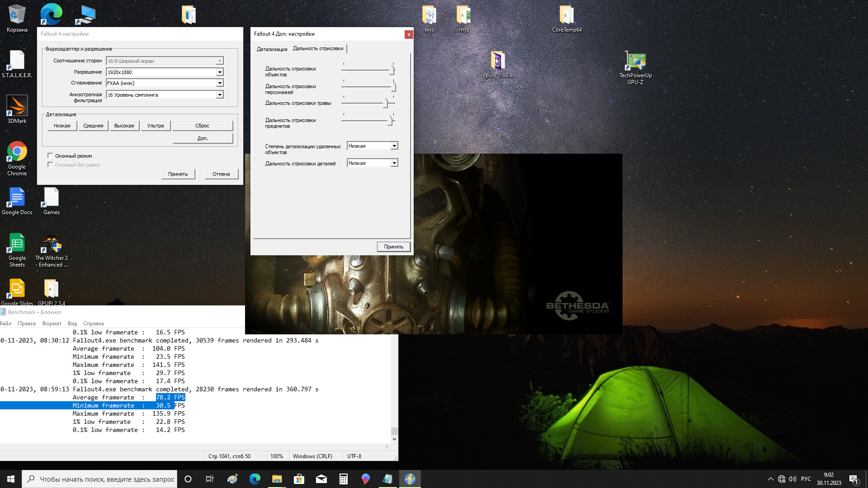Open Calculator from the taskbar
Screen dimensions: 868x488
[x=344, y=479]
